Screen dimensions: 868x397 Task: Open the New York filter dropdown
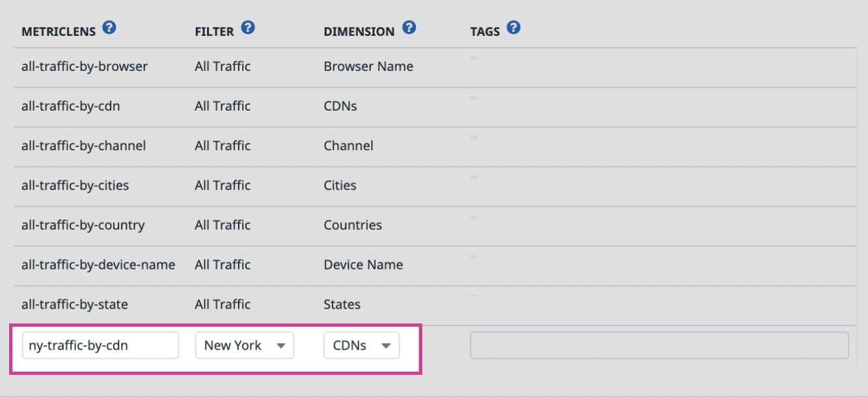(x=245, y=346)
